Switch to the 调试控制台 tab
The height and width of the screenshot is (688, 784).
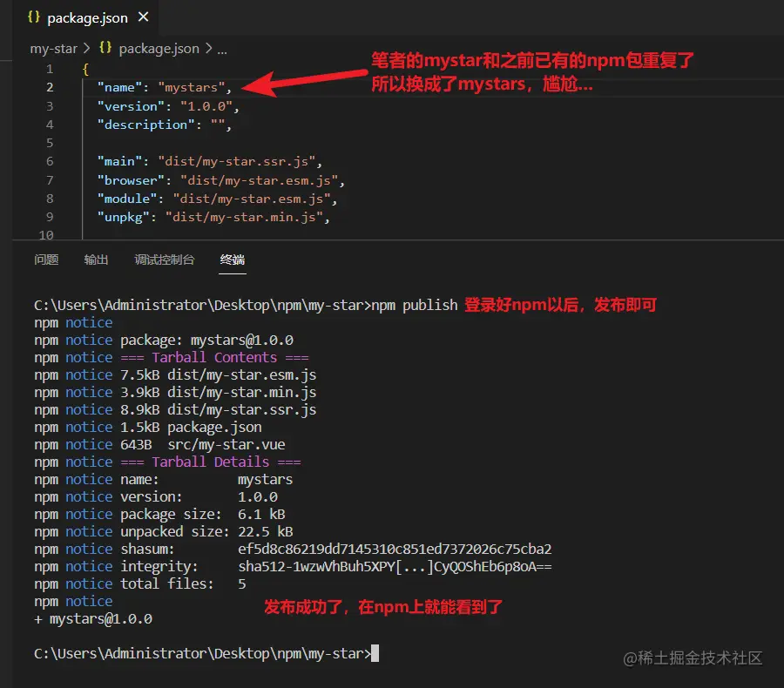pyautogui.click(x=165, y=260)
